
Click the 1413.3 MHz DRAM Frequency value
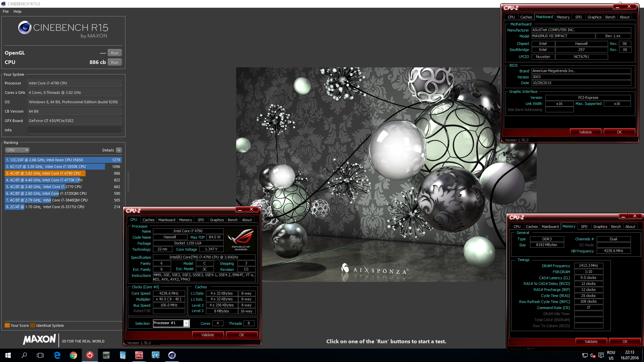click(588, 265)
